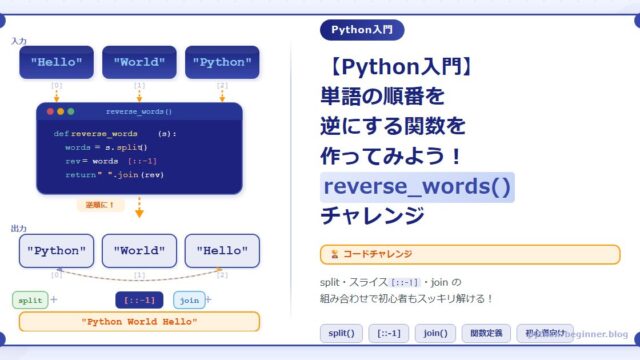Click the 関数定義 tag
This screenshot has height=360, width=640.
click(486, 333)
